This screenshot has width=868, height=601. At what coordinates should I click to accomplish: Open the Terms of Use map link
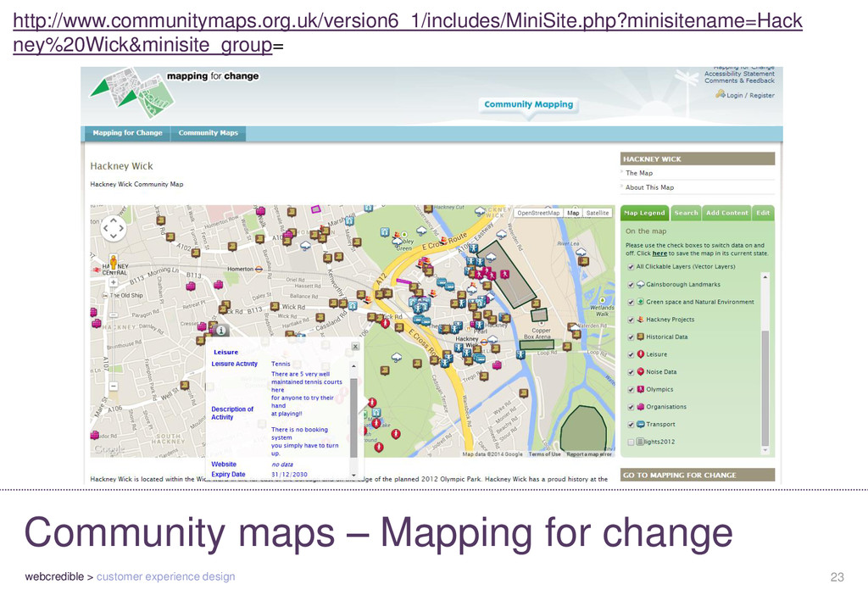click(x=544, y=454)
